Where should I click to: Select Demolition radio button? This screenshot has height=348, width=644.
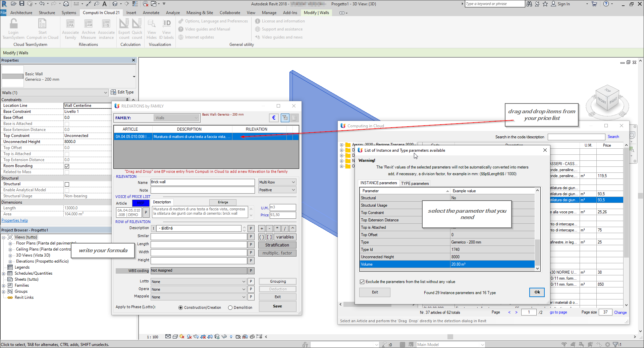coord(230,307)
